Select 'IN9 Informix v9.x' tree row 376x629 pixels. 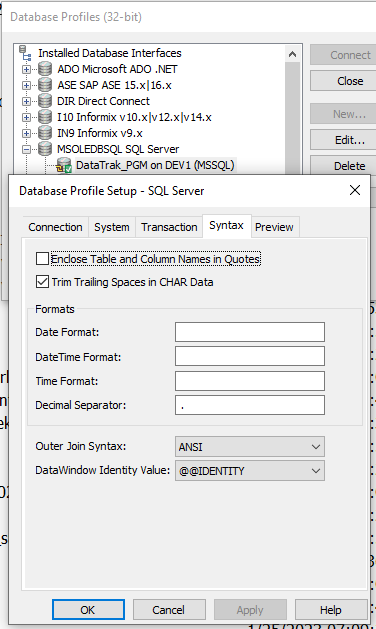pyautogui.click(x=100, y=133)
